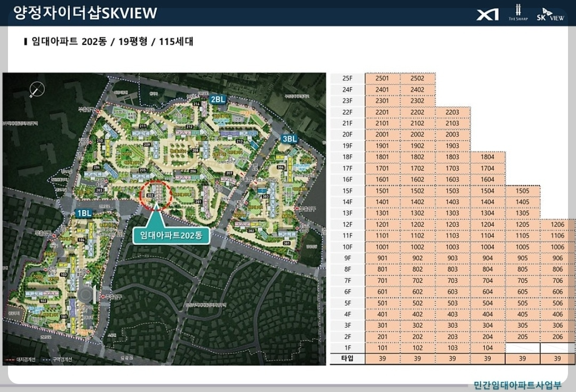Select unit 601 in the table
Image resolution: width=576 pixels, height=392 pixels.
point(382,292)
